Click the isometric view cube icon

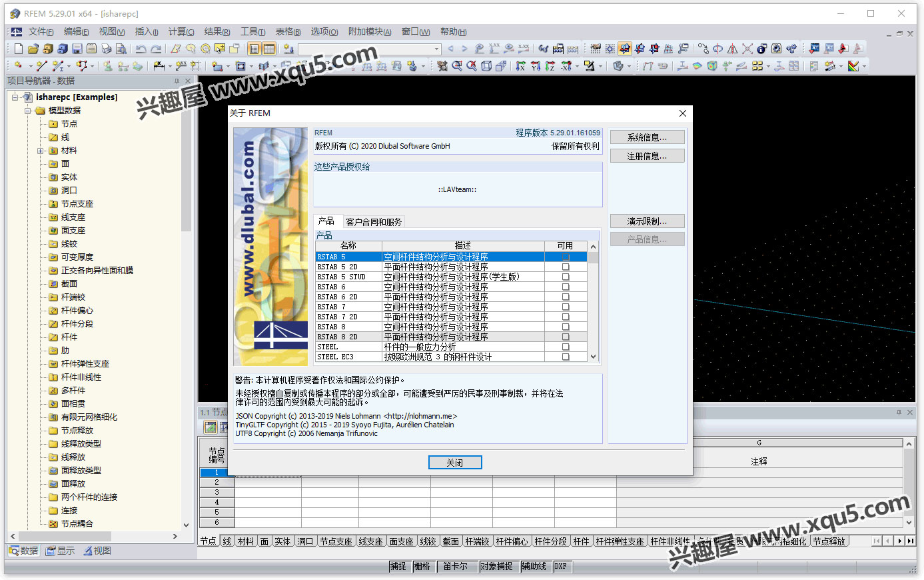[x=486, y=66]
